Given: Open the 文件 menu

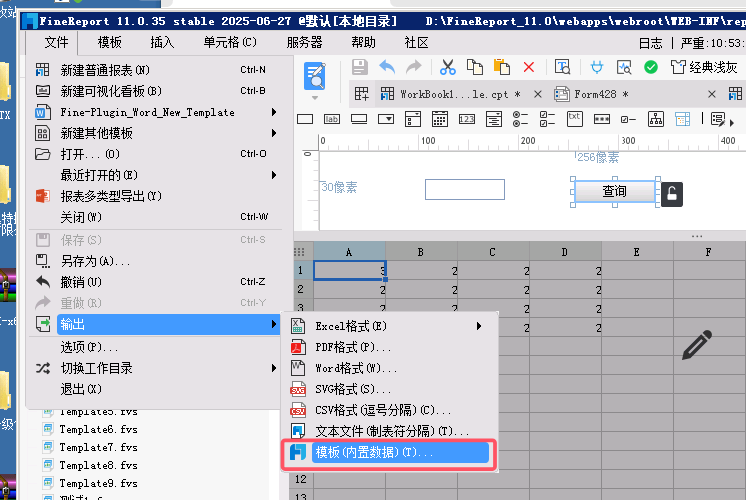Looking at the screenshot, I should pos(56,42).
